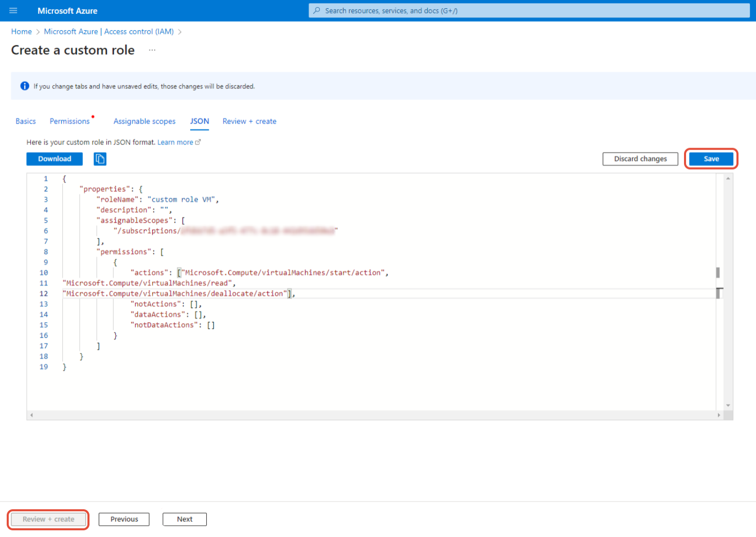756x537 pixels.
Task: Go to the Assignable scopes tab
Action: [x=145, y=121]
